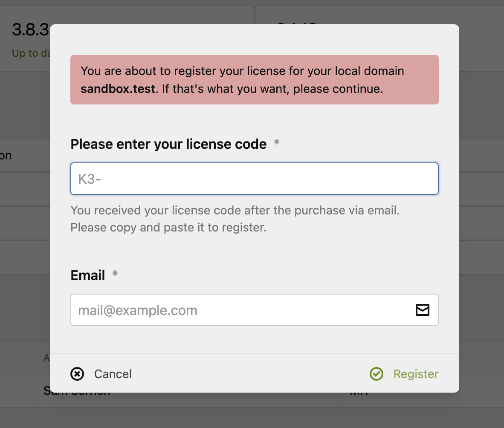Click Cancel to dismiss the license dialog
The width and height of the screenshot is (504, 428).
(113, 374)
